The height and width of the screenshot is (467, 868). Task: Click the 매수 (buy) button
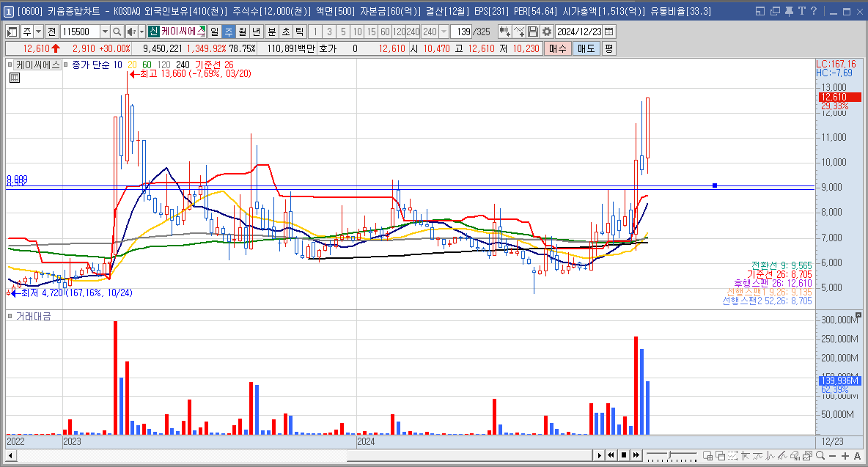pyautogui.click(x=557, y=48)
